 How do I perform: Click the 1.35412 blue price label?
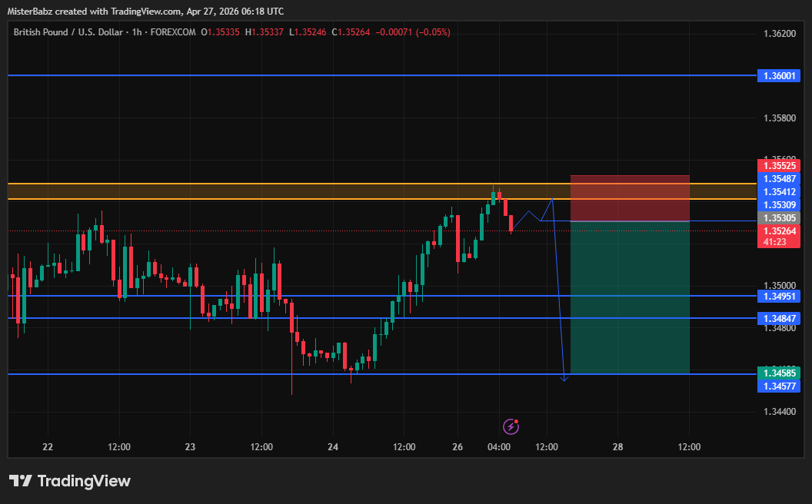[778, 192]
